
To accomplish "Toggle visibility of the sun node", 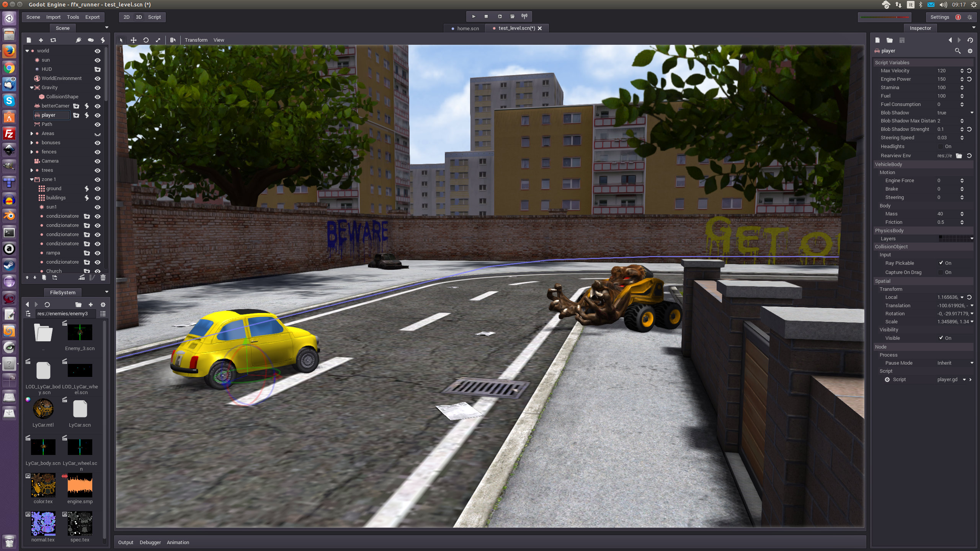I will coord(99,60).
